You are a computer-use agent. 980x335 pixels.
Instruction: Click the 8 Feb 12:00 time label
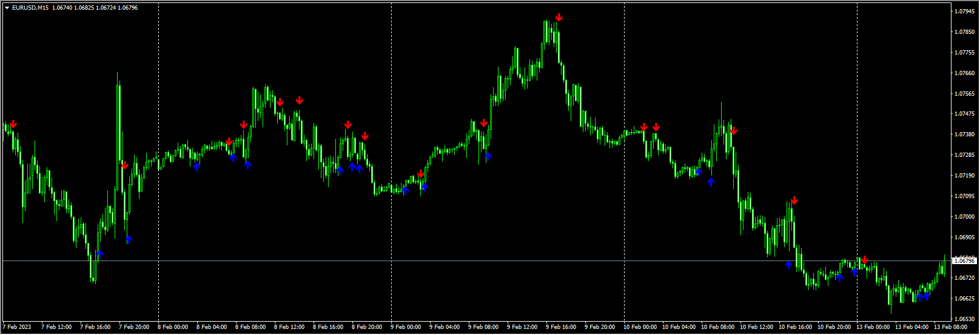pos(289,327)
